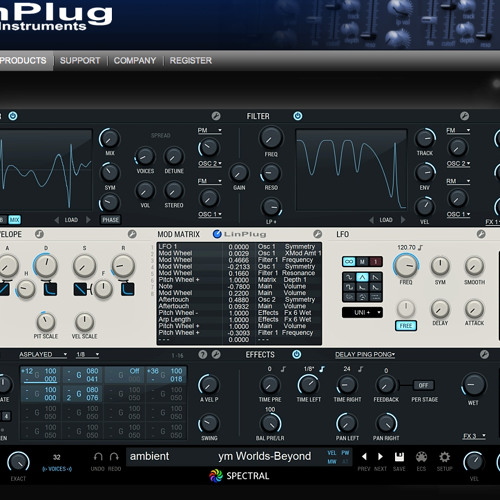Open the COMPANY menu
This screenshot has width=500, height=500.
click(x=135, y=61)
